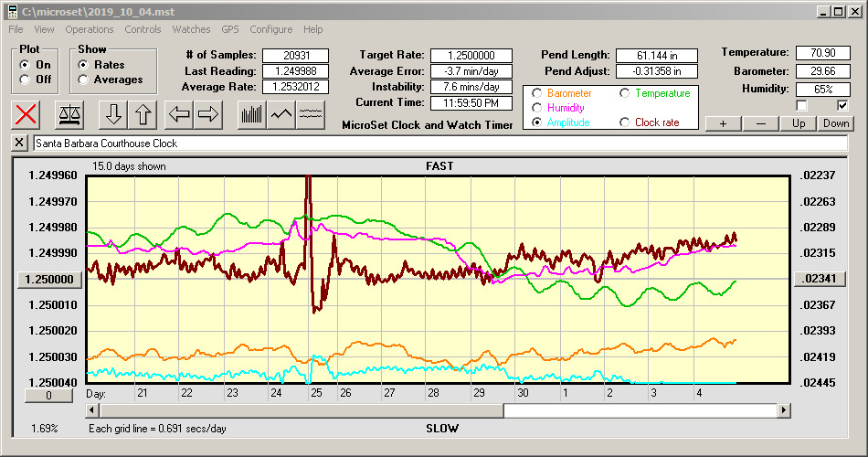868x457 pixels.
Task: Click the down arrow toolbar icon
Action: point(113,114)
